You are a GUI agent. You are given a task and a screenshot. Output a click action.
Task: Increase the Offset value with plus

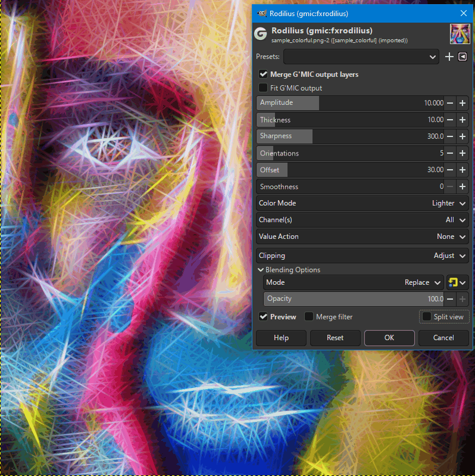462,170
